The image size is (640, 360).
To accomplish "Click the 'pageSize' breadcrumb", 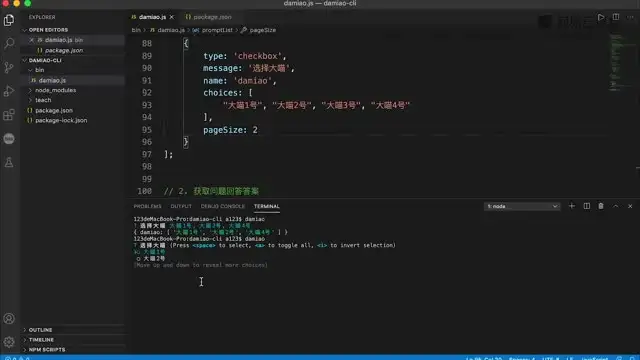I will [262, 30].
